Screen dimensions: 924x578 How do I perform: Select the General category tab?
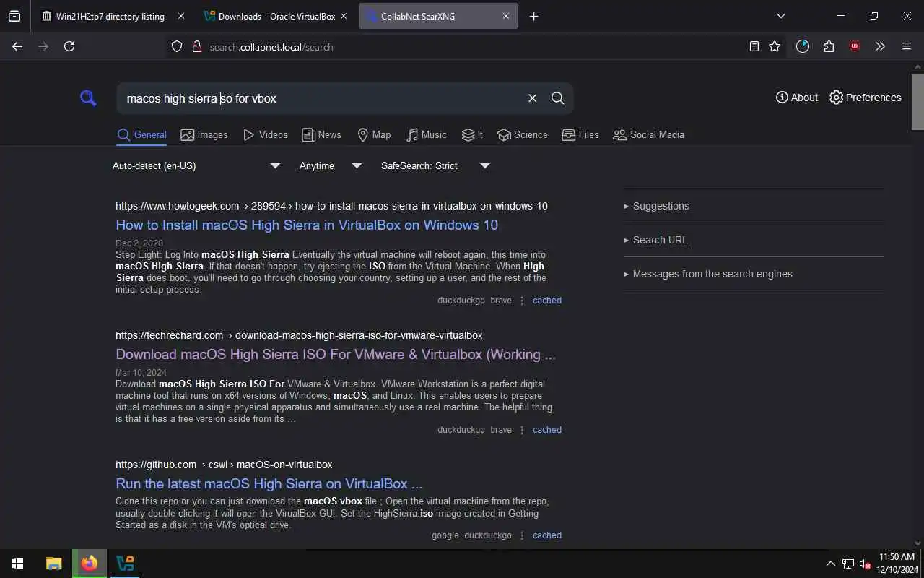click(142, 134)
